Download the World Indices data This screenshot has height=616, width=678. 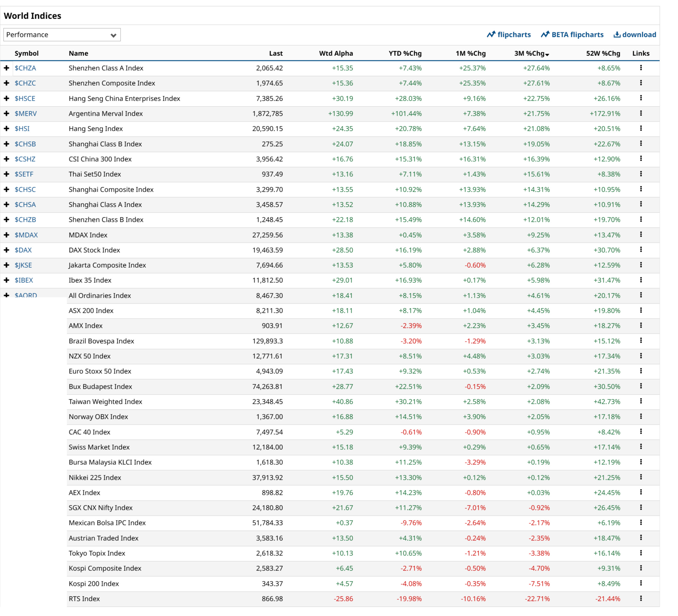coord(635,35)
